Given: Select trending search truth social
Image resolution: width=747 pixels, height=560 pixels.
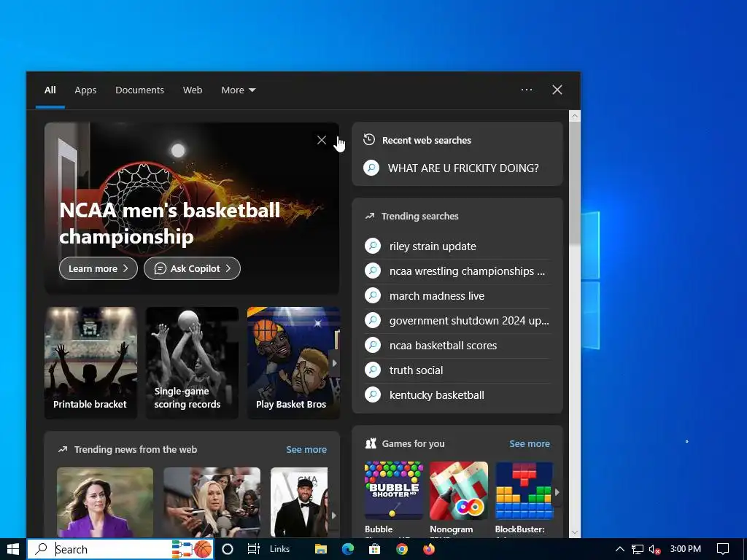Looking at the screenshot, I should pos(457,370).
